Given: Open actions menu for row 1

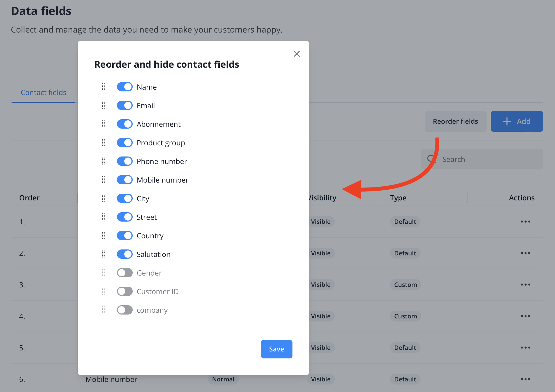Looking at the screenshot, I should pos(525,222).
